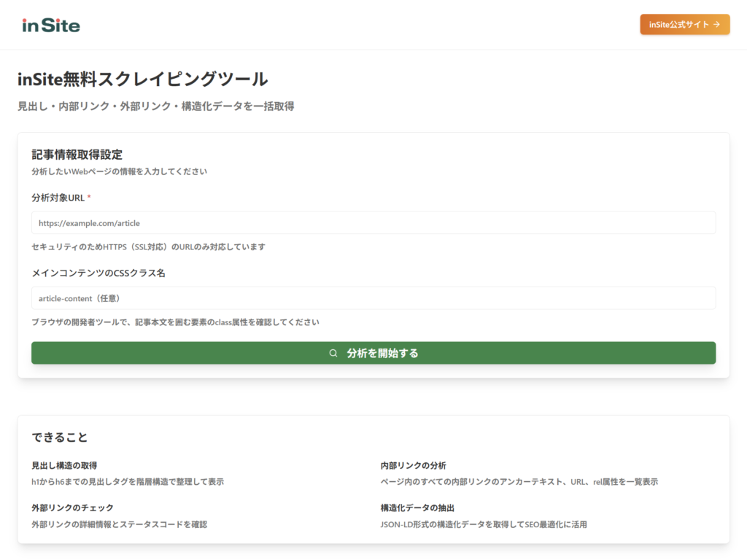Open the inSite公式サイト external link
Viewport: 747px width, 560px height.
click(x=684, y=24)
